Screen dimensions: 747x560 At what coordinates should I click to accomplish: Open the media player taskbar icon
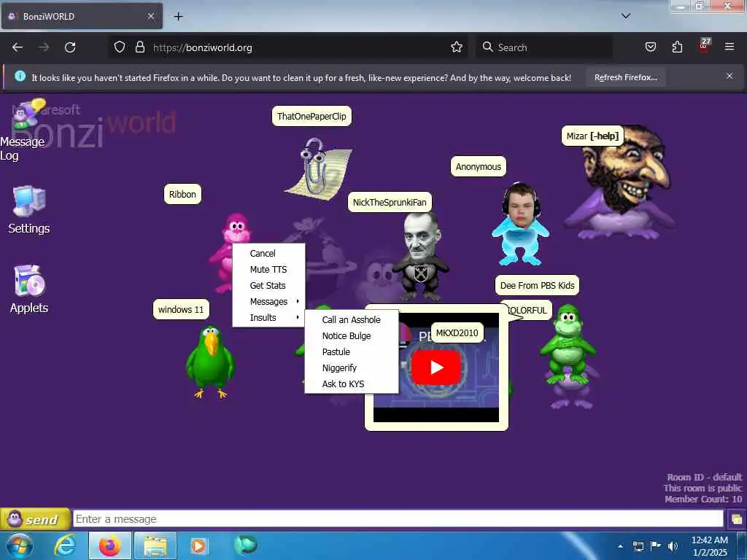coord(198,545)
